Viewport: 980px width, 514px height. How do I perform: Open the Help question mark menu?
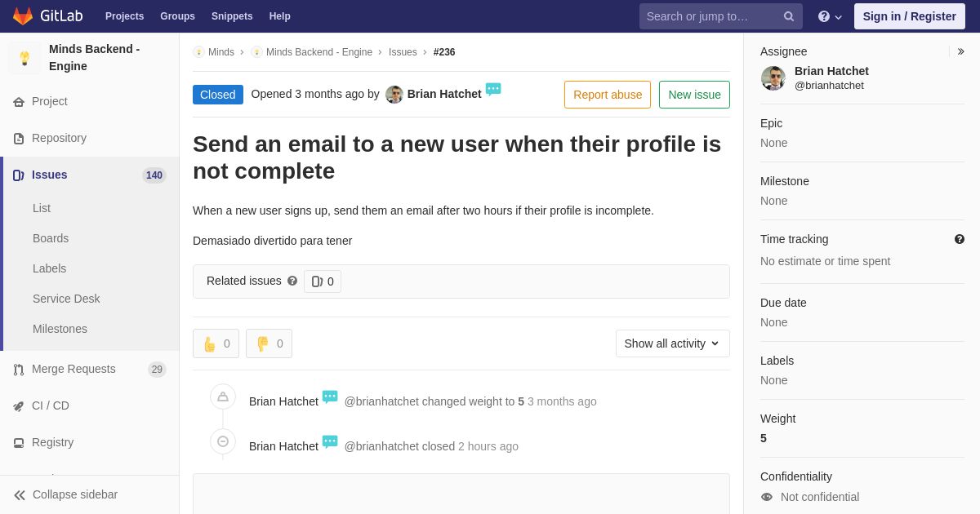point(830,16)
